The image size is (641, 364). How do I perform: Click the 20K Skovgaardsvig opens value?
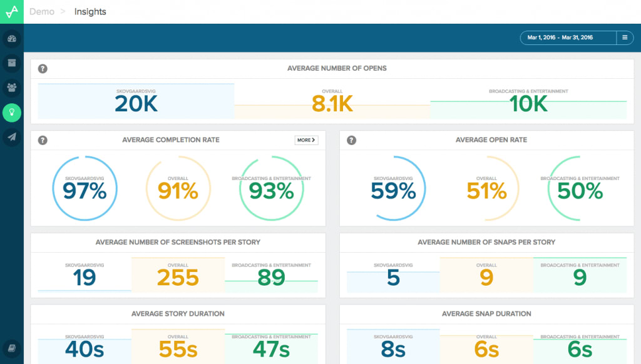pyautogui.click(x=136, y=104)
